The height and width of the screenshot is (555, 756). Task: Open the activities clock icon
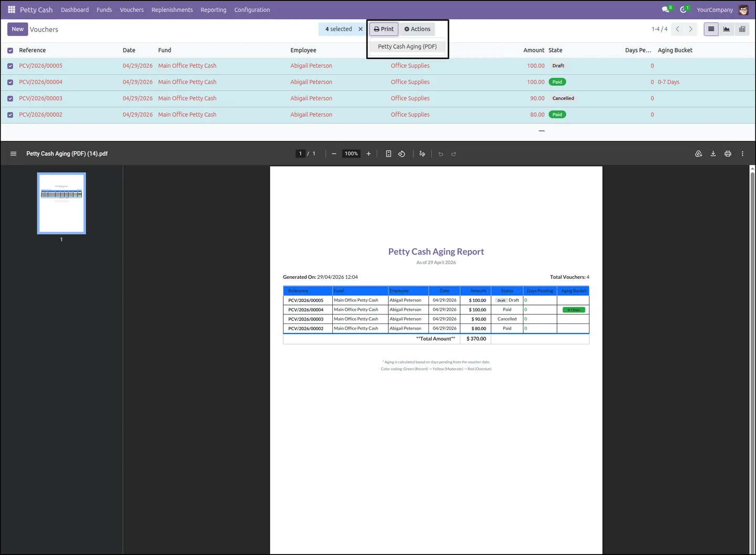pos(684,9)
